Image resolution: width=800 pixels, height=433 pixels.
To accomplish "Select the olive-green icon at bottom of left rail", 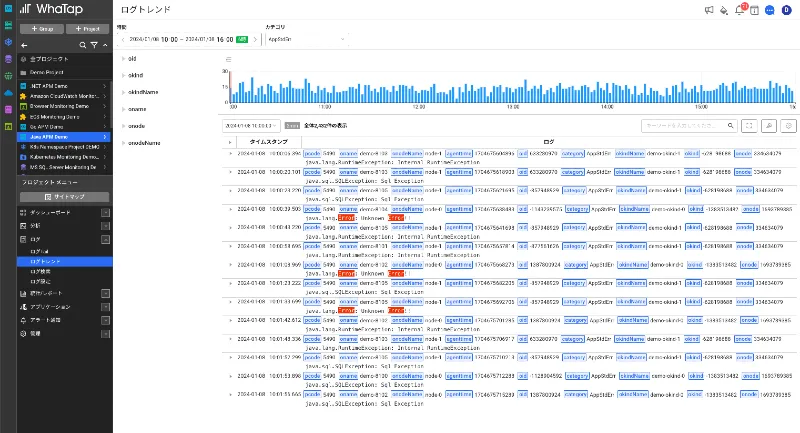I will 8,126.
